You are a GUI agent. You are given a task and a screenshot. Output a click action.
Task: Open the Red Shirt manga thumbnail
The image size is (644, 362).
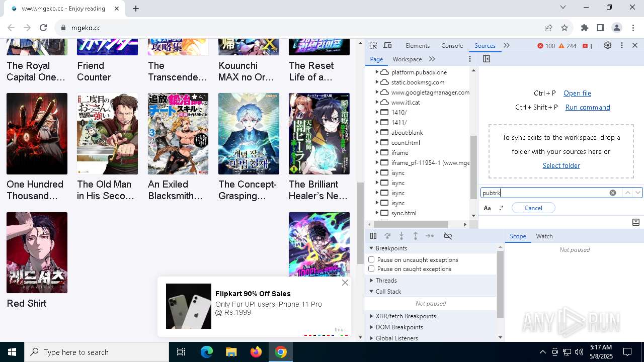(37, 252)
